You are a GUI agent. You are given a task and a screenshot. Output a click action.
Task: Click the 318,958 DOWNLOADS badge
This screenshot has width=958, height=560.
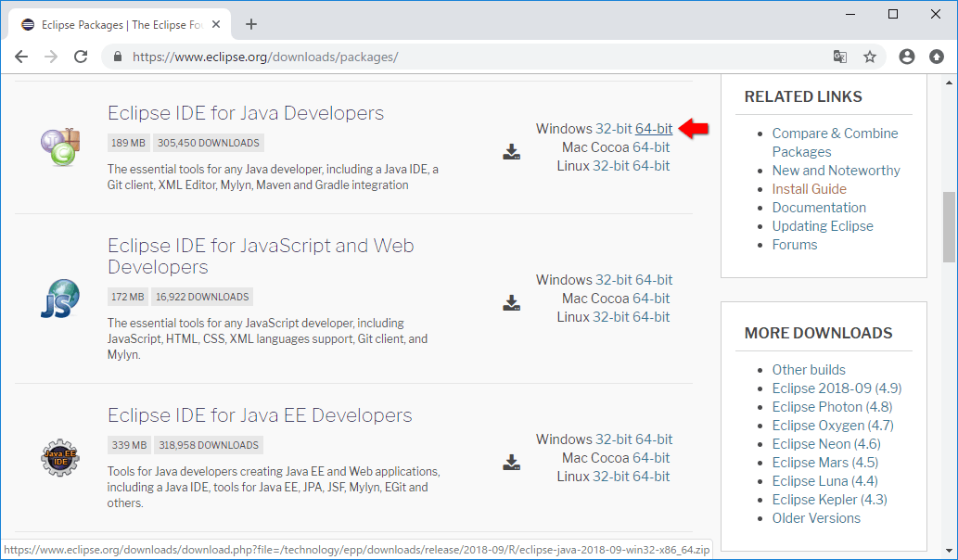(x=209, y=445)
